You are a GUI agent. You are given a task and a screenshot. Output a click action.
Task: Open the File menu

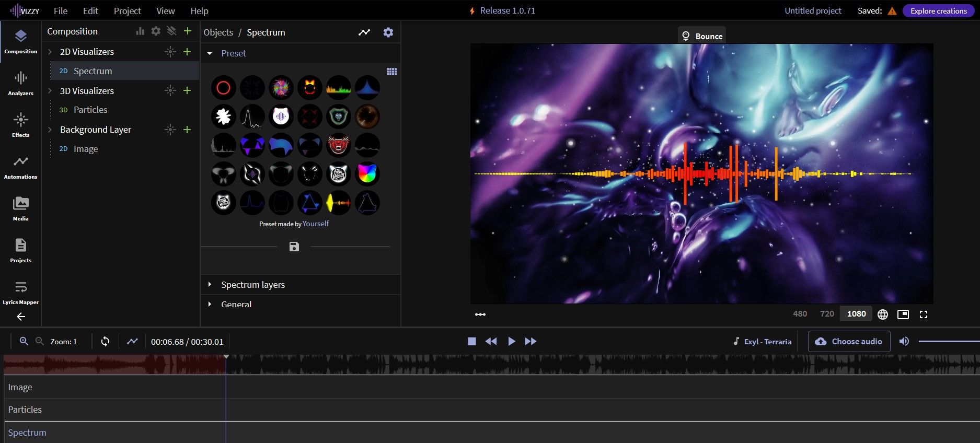click(x=61, y=11)
